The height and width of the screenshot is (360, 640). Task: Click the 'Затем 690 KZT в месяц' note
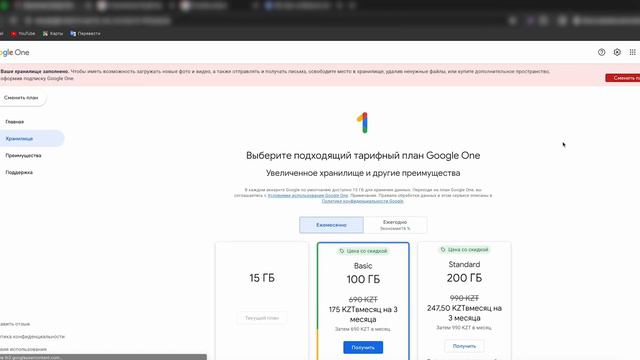[363, 329]
